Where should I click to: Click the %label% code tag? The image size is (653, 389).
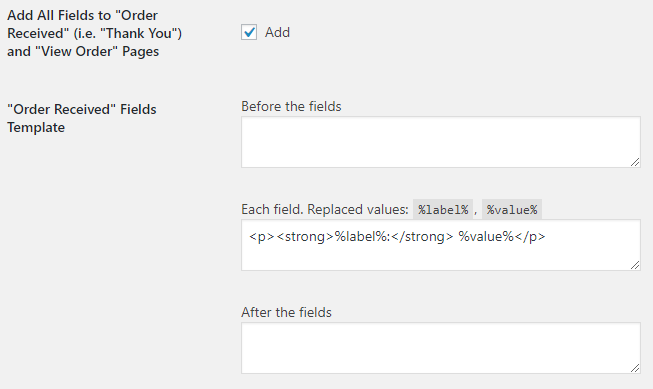[443, 209]
